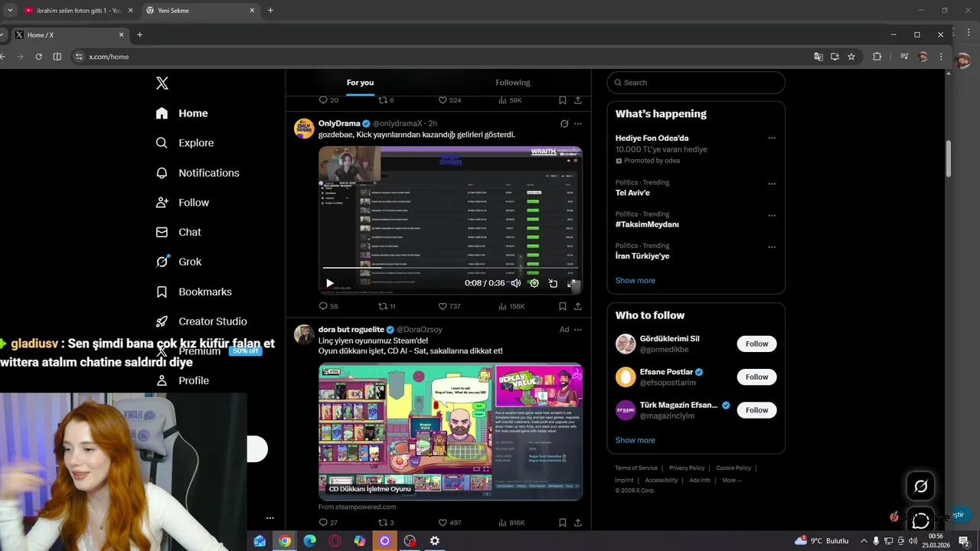Open options for #TaksimMeydanı trend
This screenshot has width=980, height=551.
772,215
